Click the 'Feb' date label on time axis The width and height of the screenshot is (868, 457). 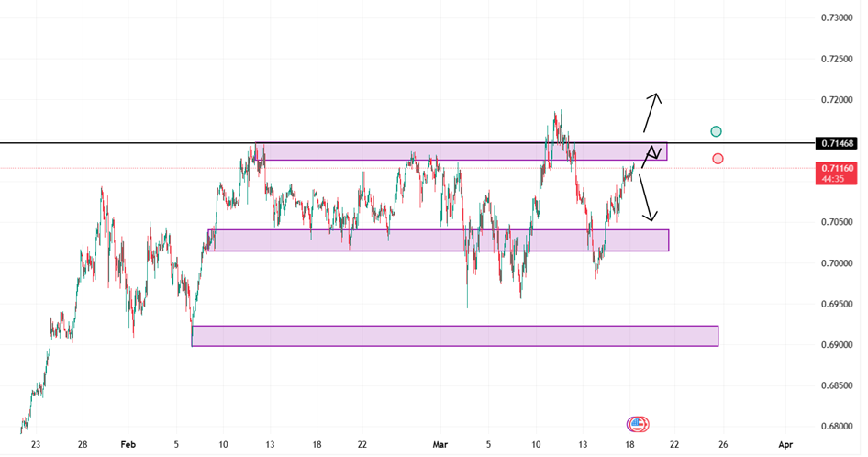tap(128, 444)
